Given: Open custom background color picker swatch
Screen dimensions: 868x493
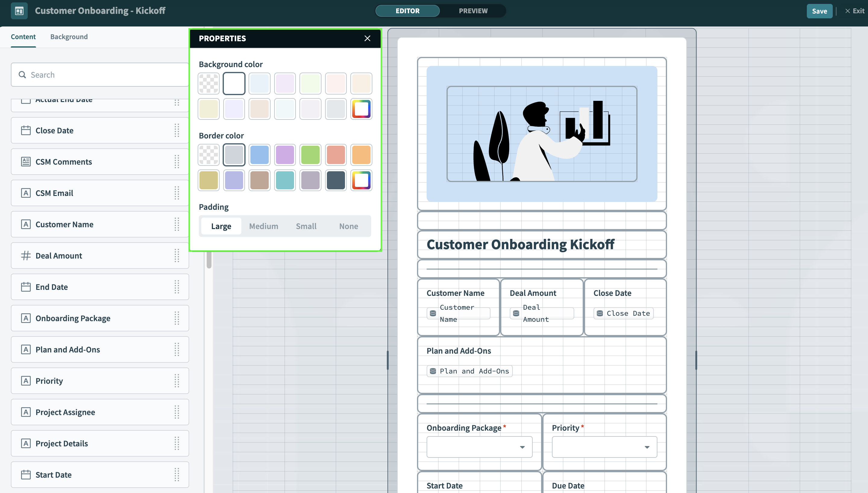Looking at the screenshot, I should pos(361,109).
